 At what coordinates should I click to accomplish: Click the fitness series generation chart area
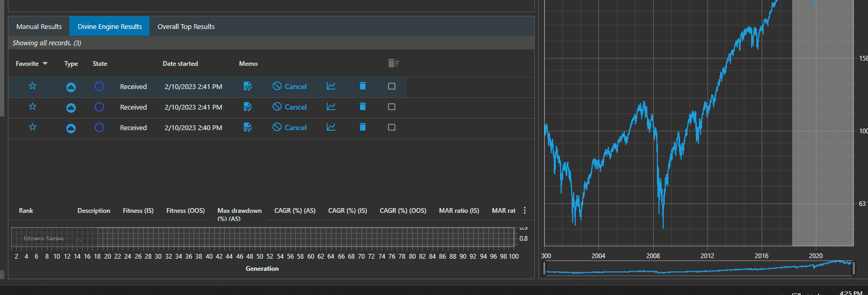(262, 237)
